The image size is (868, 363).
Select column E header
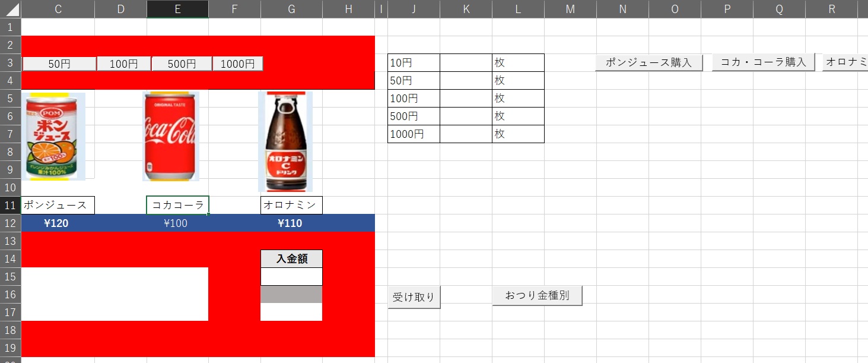177,9
